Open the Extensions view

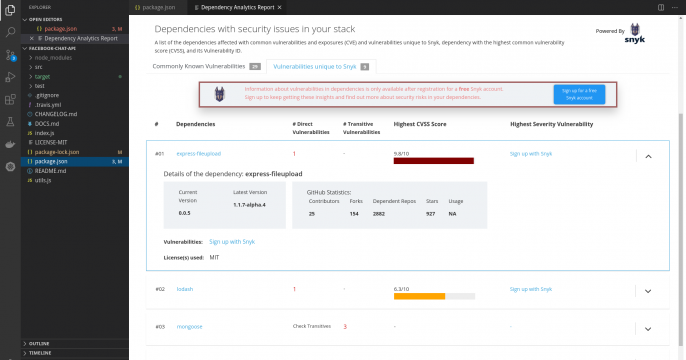click(10, 99)
